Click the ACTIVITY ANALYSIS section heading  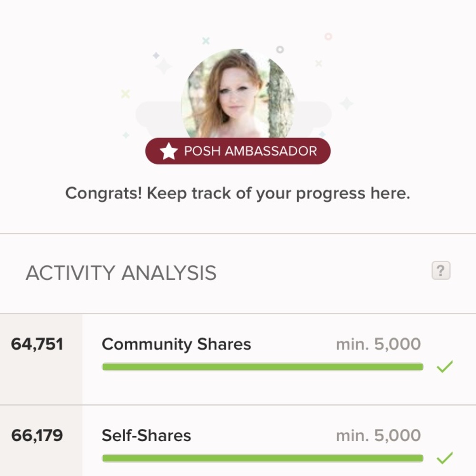(x=121, y=273)
